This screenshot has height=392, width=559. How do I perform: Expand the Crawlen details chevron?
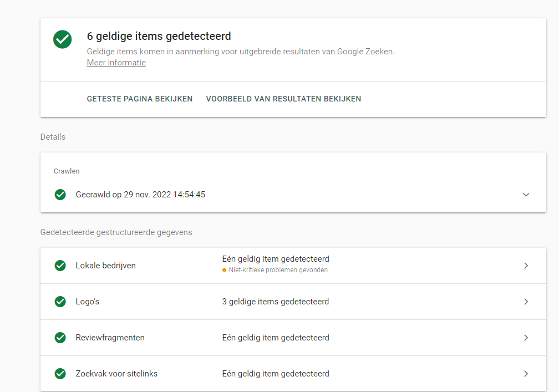[x=526, y=195]
